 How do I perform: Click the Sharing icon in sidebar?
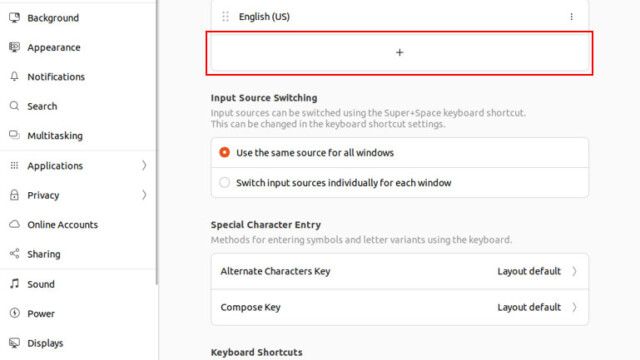pyautogui.click(x=14, y=253)
